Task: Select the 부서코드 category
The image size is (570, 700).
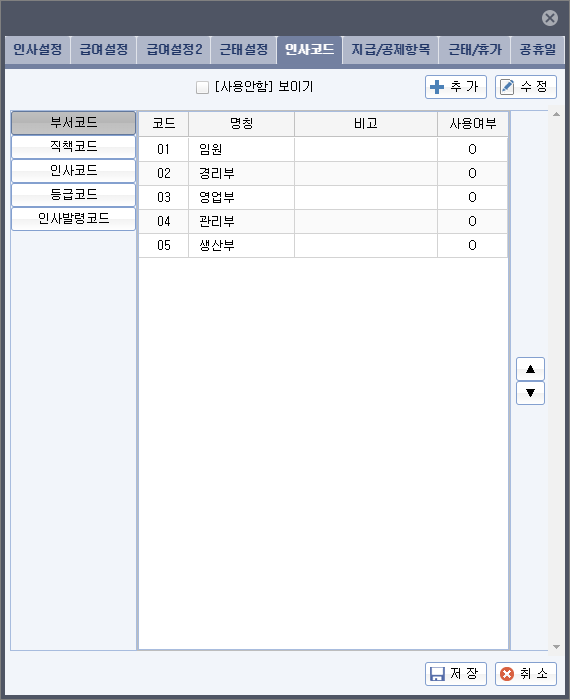Action: click(x=73, y=123)
